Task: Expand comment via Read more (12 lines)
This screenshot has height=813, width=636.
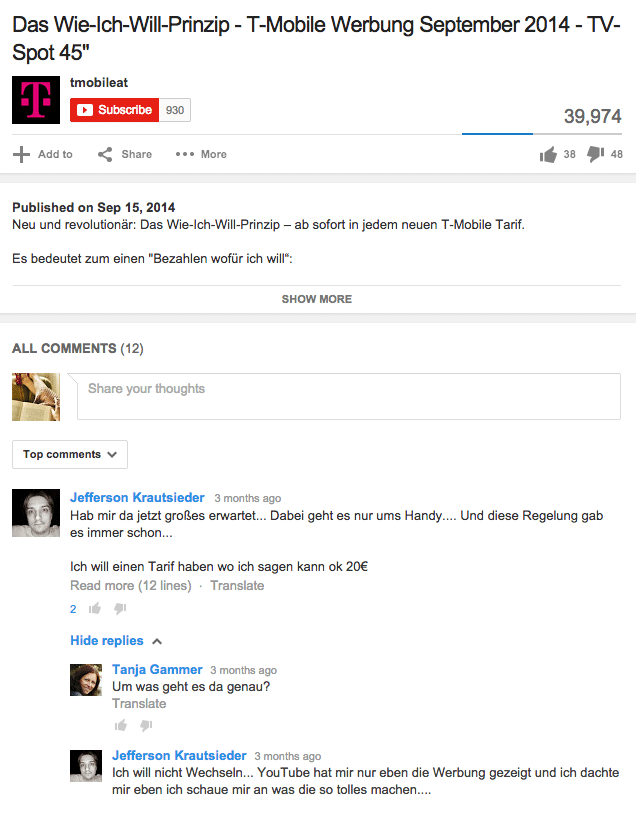Action: tap(131, 586)
